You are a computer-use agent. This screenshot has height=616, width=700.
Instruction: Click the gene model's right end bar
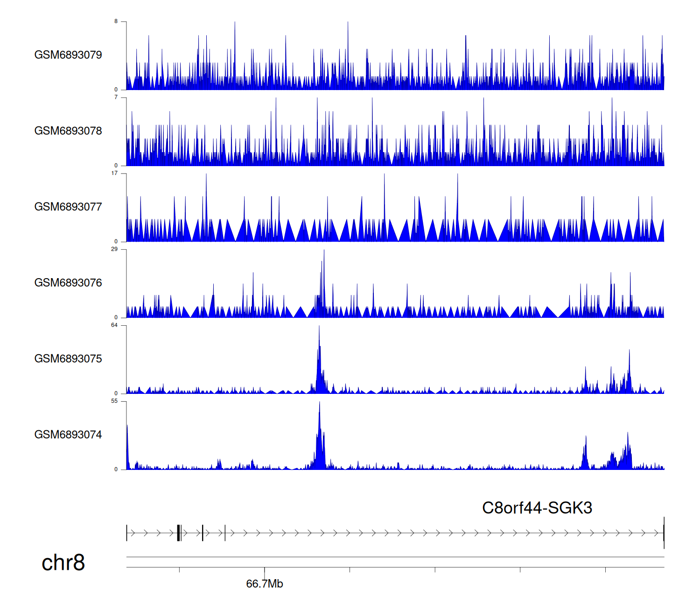tap(664, 533)
